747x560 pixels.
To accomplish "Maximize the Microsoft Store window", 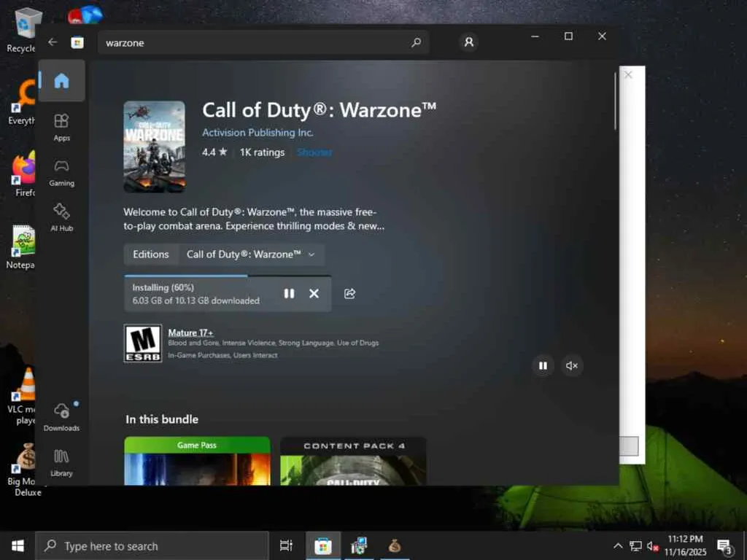I will [568, 36].
